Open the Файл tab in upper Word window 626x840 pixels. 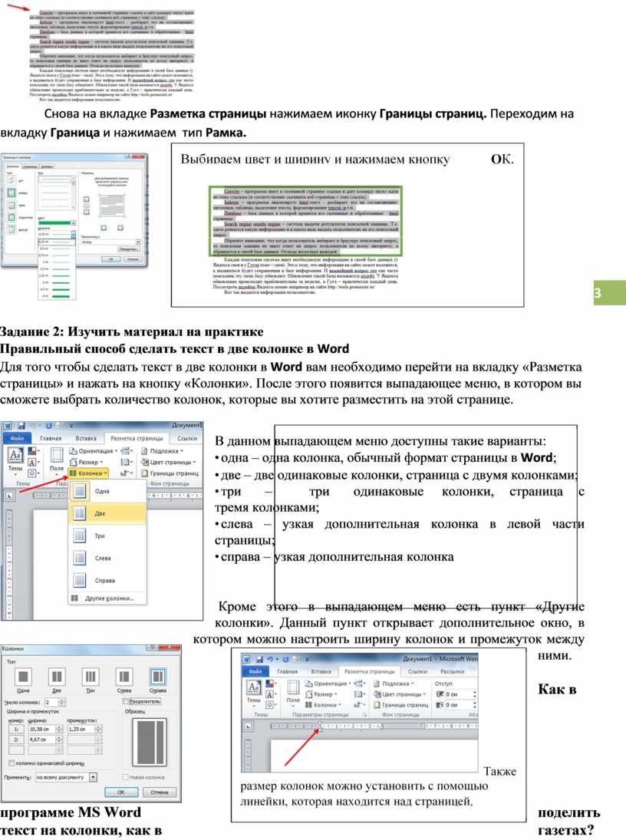17,438
